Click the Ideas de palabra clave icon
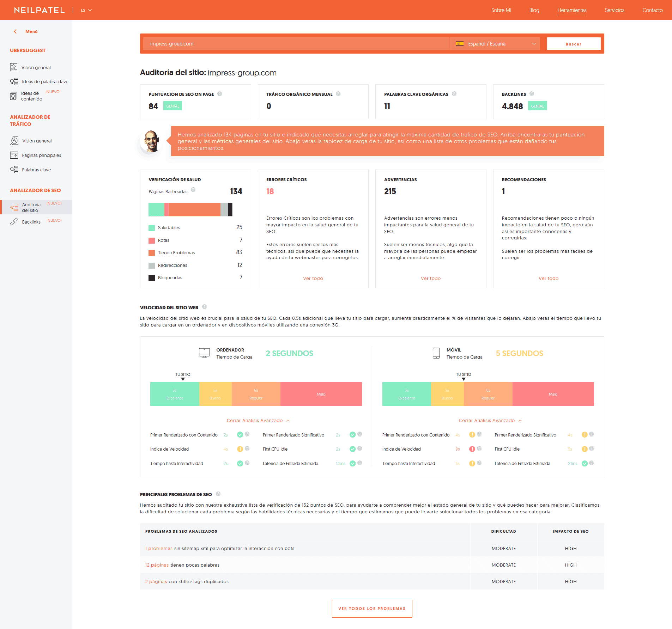Screen dimensions: 672x629 [14, 81]
